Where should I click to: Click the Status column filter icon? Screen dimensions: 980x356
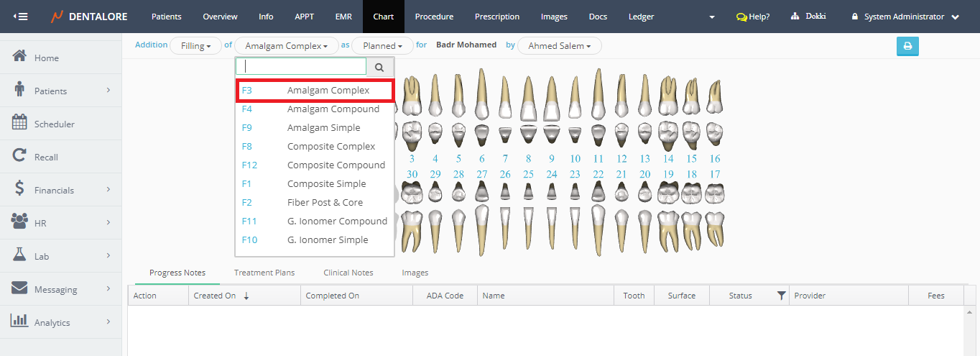tap(781, 296)
